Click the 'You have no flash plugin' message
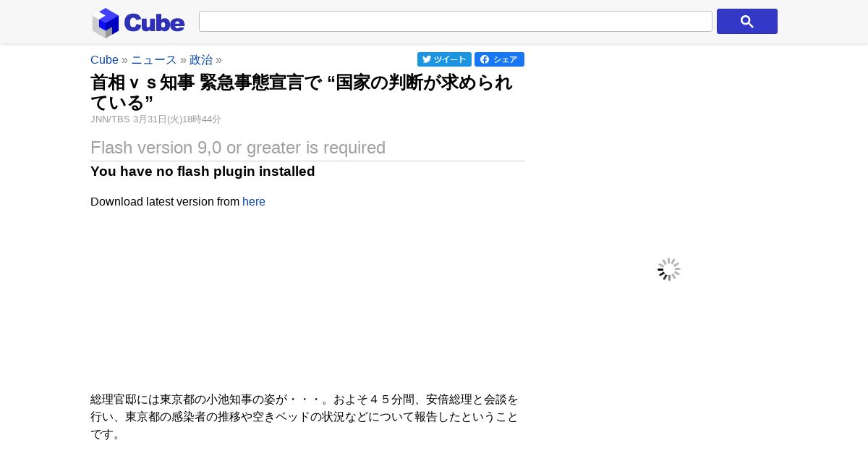 203,172
